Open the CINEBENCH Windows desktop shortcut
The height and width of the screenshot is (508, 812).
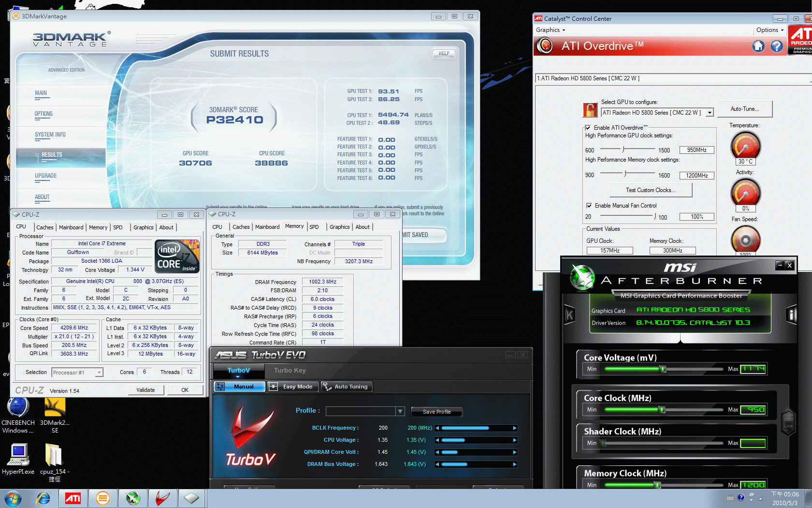tap(18, 416)
